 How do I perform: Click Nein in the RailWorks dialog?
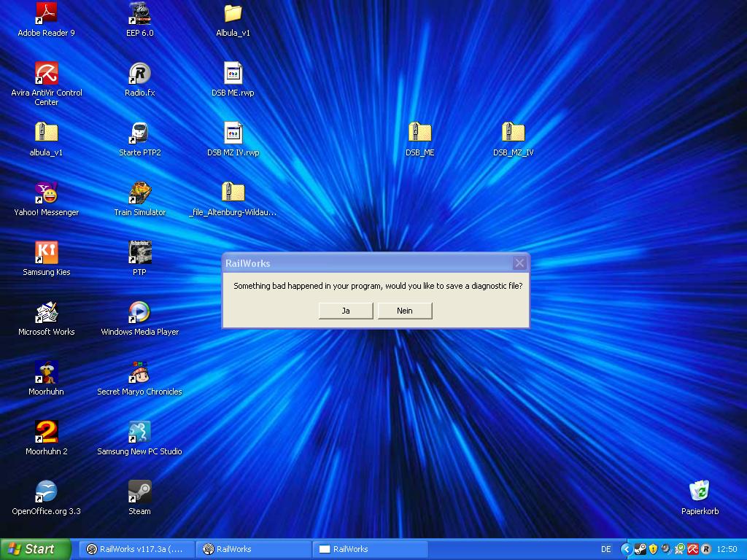(x=405, y=311)
